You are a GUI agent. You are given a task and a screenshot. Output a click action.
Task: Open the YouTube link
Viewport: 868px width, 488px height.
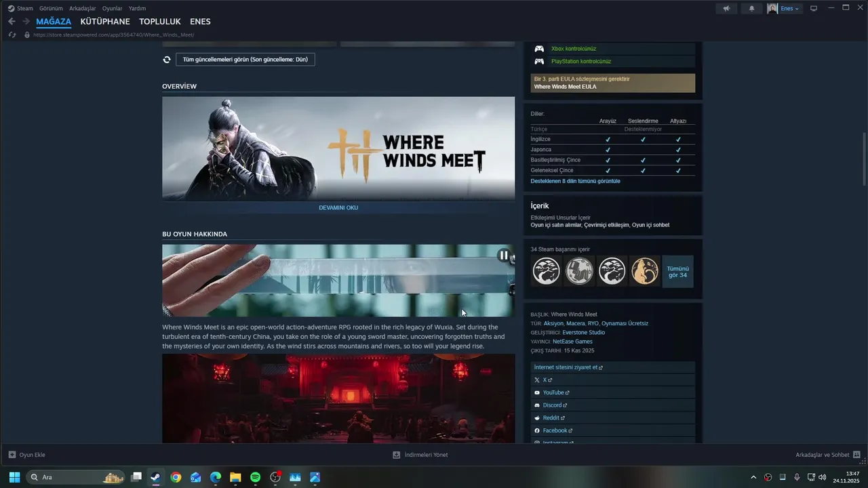[613, 392]
